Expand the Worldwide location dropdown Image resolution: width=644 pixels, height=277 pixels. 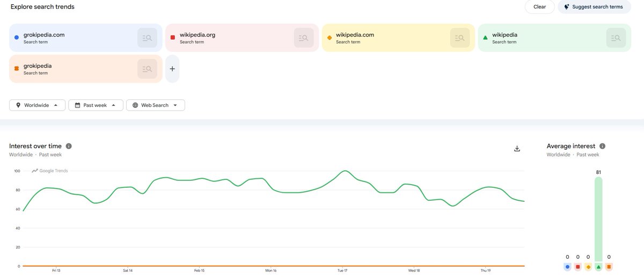click(38, 105)
